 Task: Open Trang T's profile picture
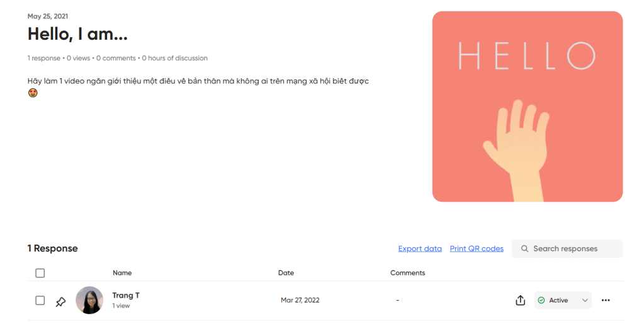89,301
